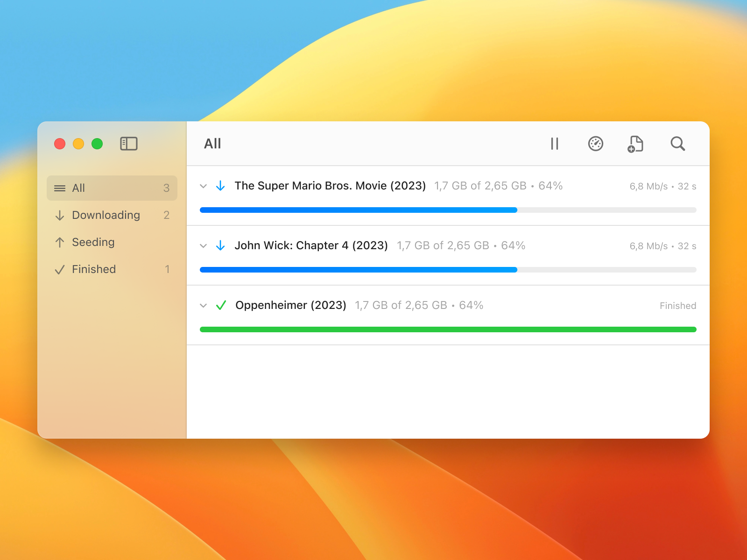Screen dimensions: 747x560
Task: Click the download arrow beside Super Mario Bros. Movie
Action: point(220,186)
